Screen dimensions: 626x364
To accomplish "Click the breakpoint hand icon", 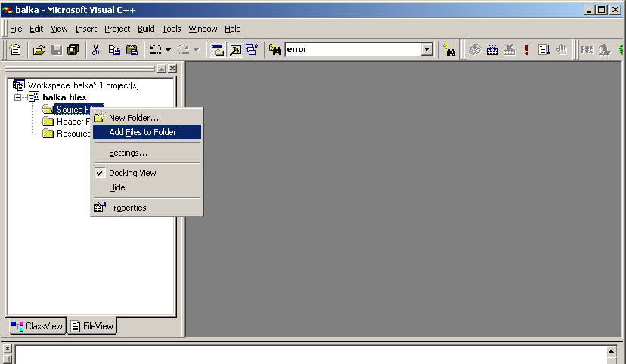I will 562,50.
